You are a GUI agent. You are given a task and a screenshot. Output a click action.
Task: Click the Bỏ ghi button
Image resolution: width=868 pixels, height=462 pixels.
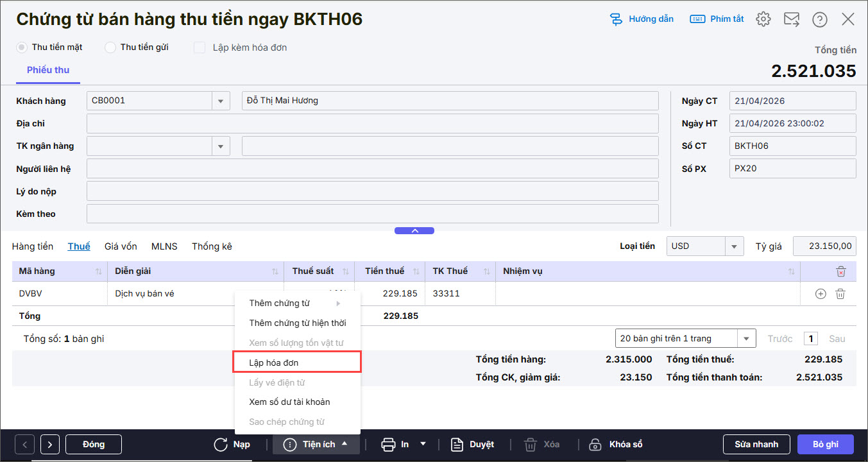tap(825, 444)
